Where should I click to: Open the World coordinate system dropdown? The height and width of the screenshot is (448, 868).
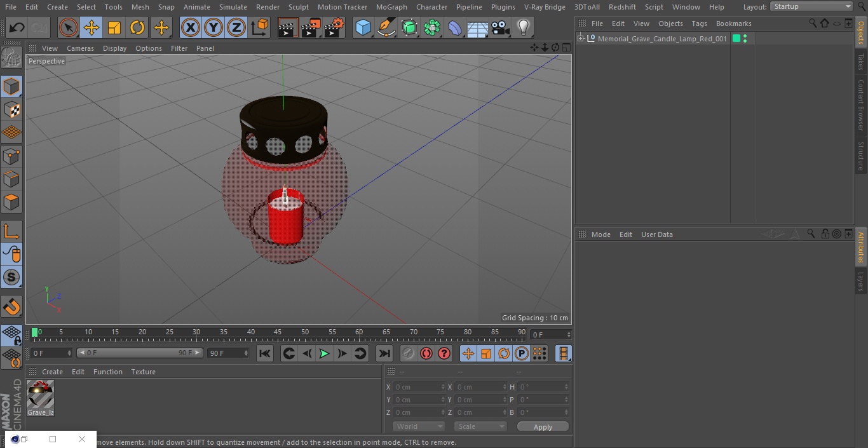418,426
